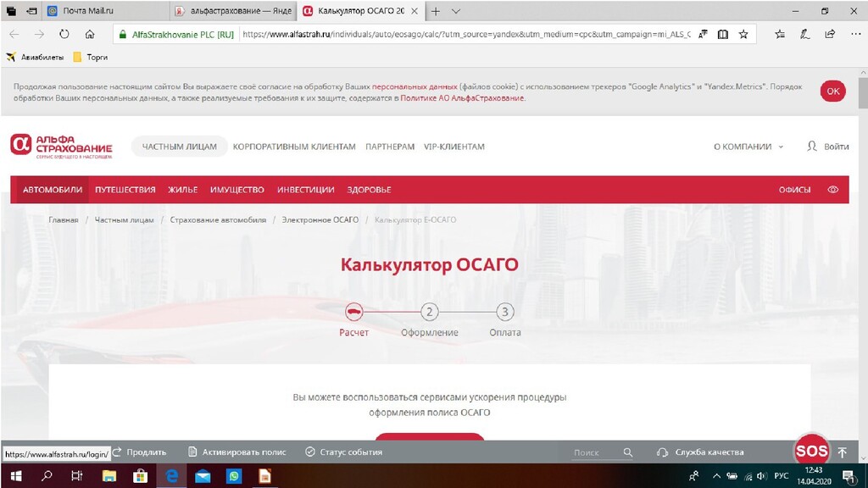Go to Главная breadcrumb

63,219
